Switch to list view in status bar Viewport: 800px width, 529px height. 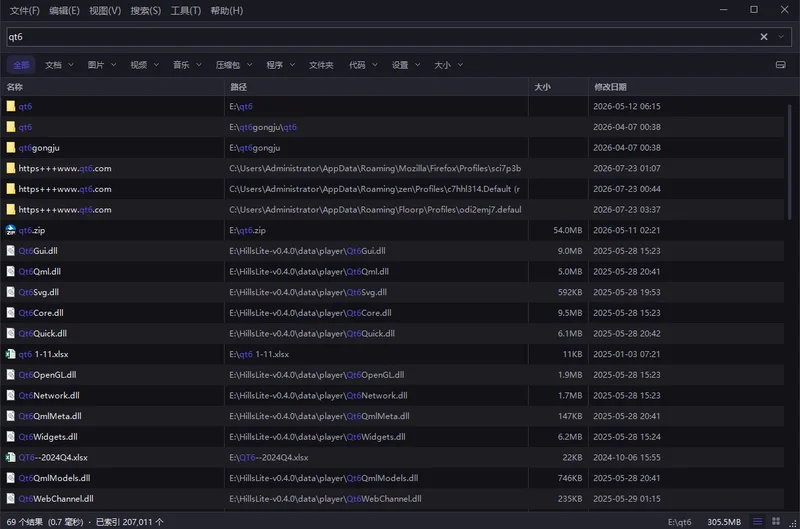[758, 521]
